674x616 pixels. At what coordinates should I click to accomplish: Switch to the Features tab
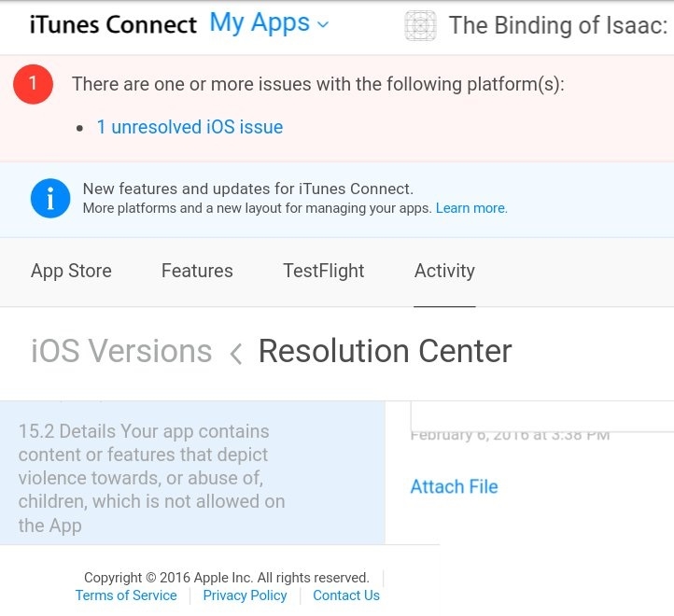(x=197, y=271)
